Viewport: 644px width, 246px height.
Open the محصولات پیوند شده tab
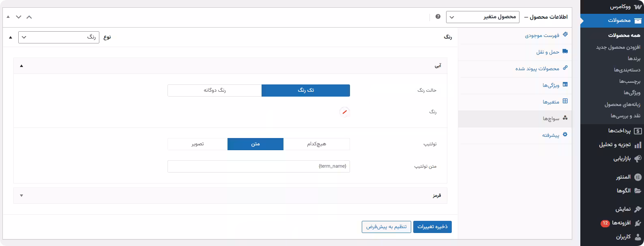click(515, 69)
